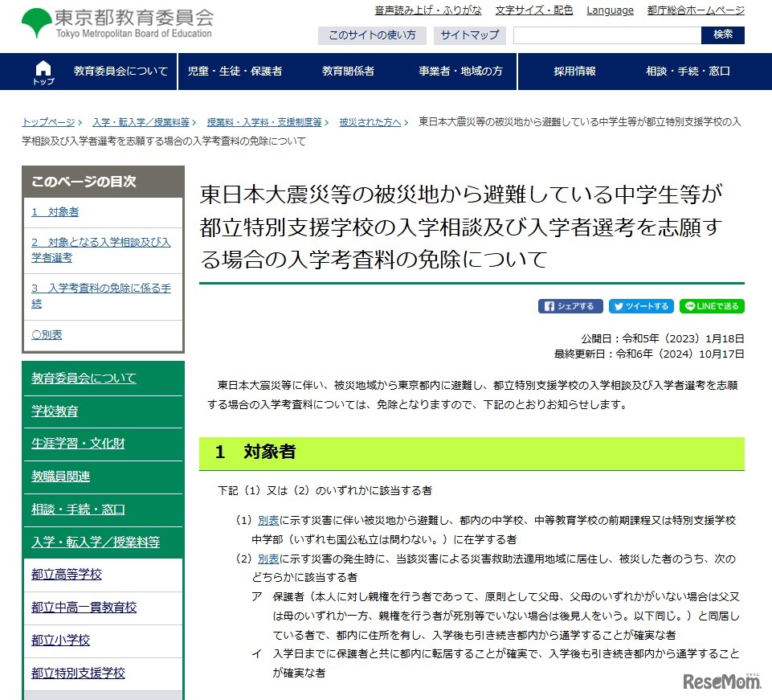Click the home トップ house icon
Screen dimensions: 772x700
[x=42, y=71]
